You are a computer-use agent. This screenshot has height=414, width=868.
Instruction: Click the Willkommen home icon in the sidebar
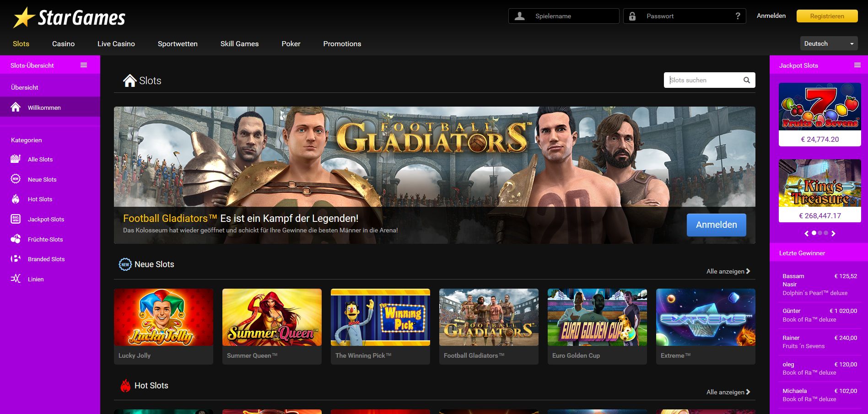pyautogui.click(x=16, y=107)
